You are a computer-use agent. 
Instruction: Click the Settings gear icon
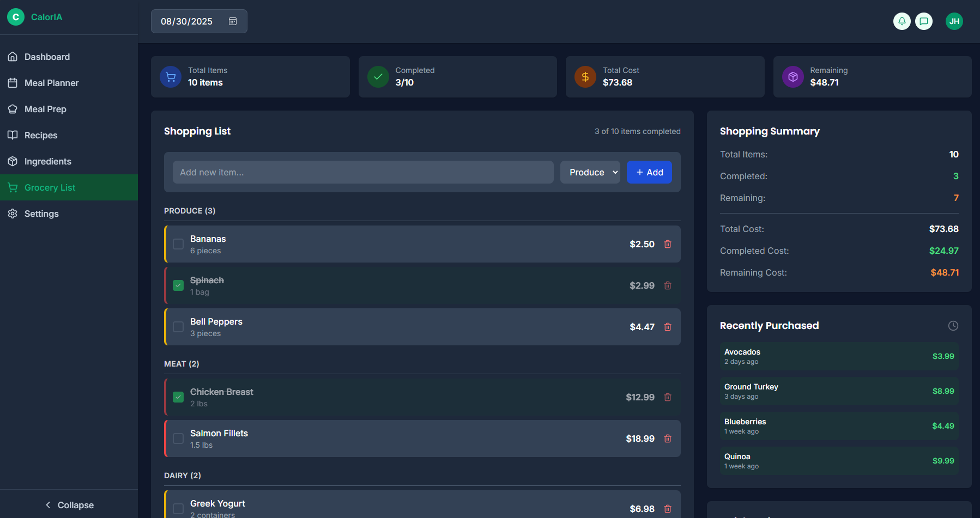(13, 214)
